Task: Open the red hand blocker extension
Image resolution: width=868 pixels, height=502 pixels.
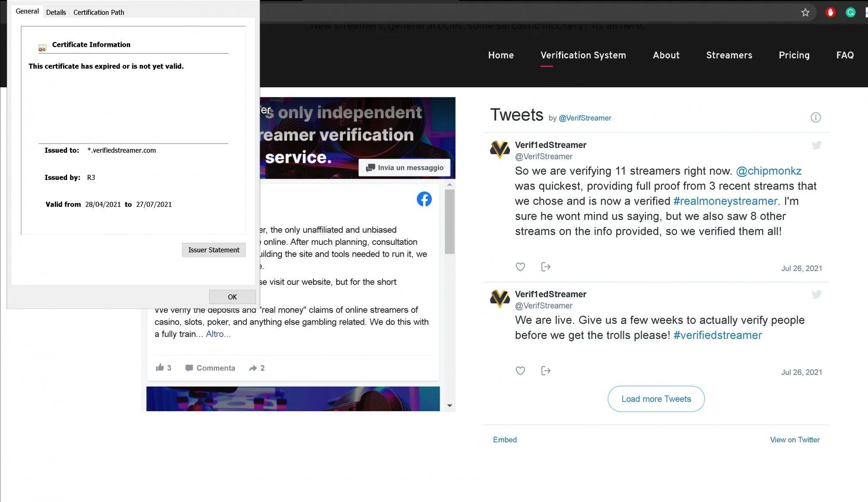Action: point(830,12)
